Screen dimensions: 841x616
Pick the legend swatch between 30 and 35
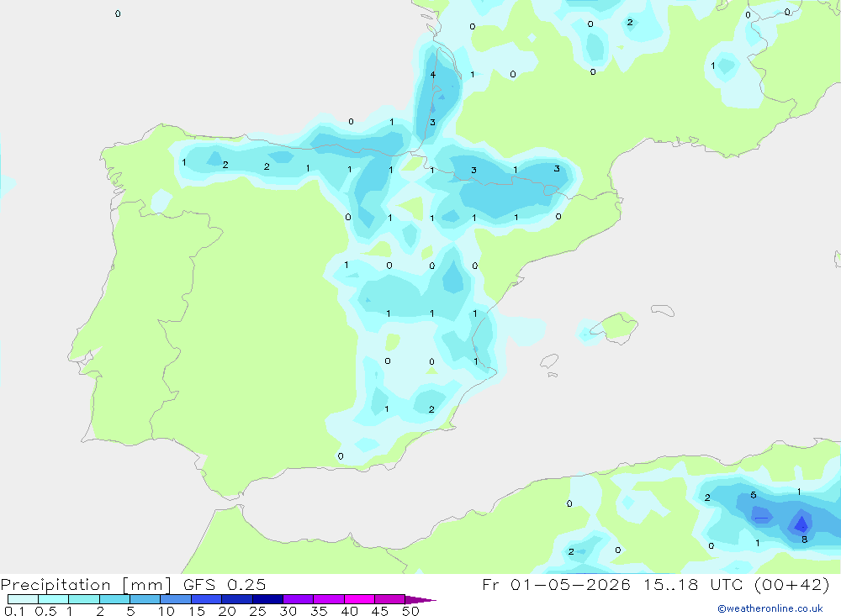tap(298, 599)
